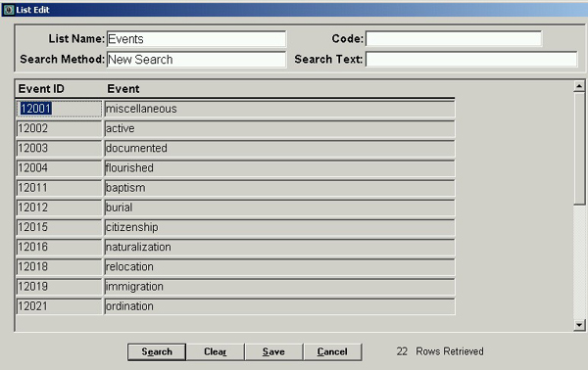Click the Save button

(x=273, y=351)
